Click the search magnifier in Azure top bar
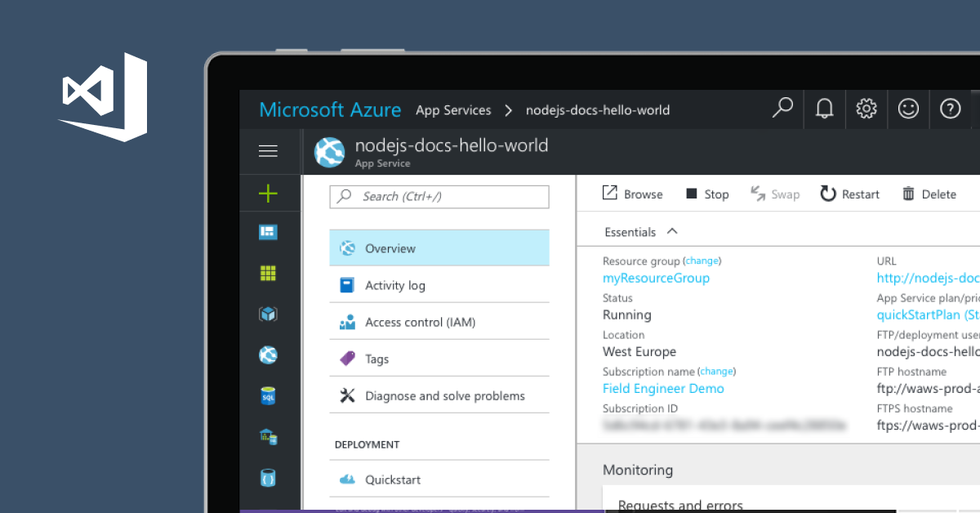This screenshot has width=980, height=513. point(782,109)
